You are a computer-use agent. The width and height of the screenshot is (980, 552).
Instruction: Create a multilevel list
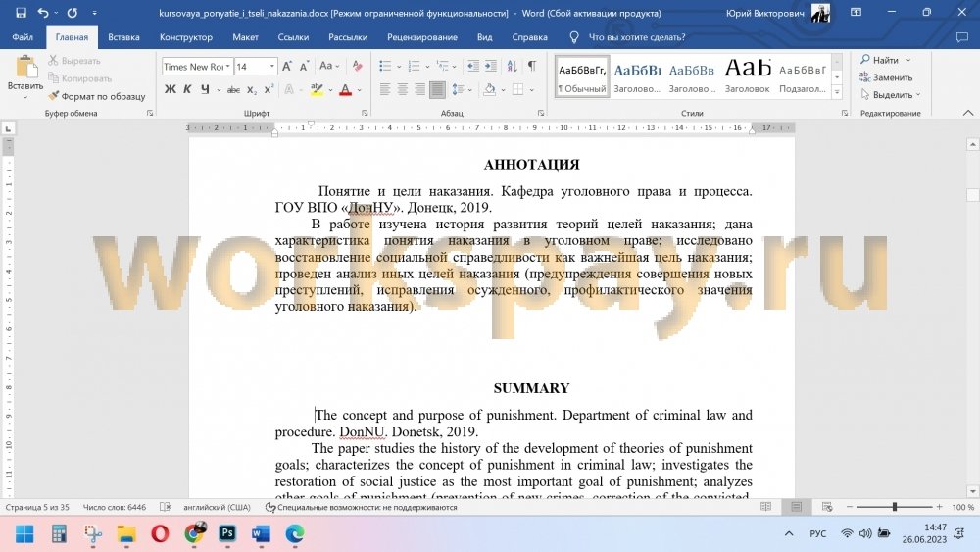tap(443, 66)
